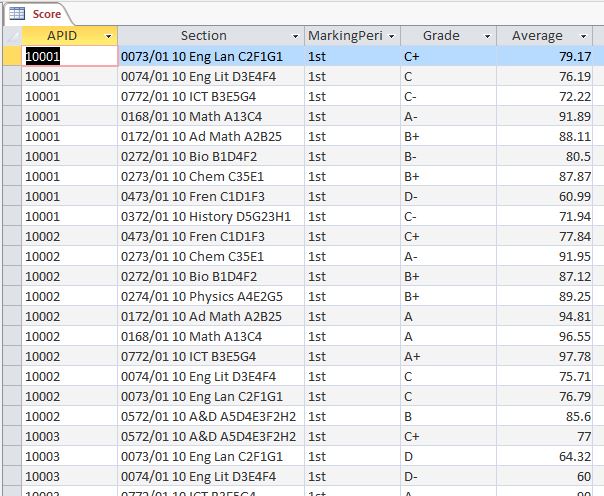Click the average value 72.22
Image resolution: width=604 pixels, height=496 pixels.
click(x=575, y=97)
